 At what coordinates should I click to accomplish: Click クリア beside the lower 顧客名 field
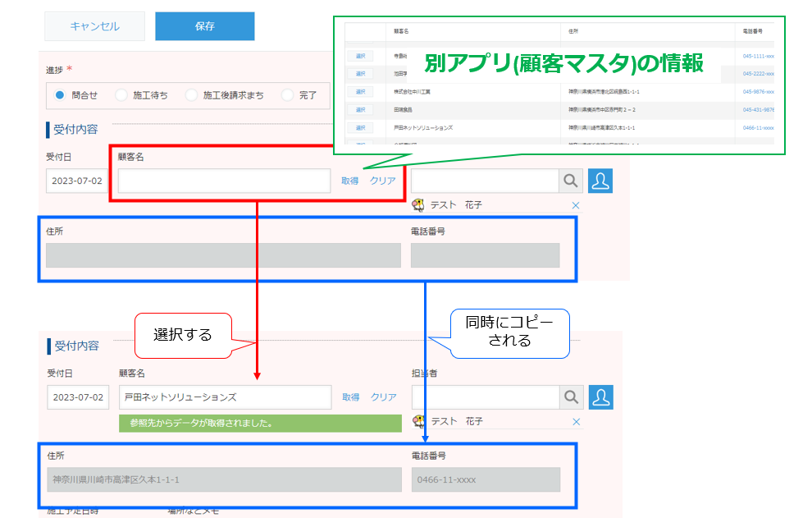point(381,397)
